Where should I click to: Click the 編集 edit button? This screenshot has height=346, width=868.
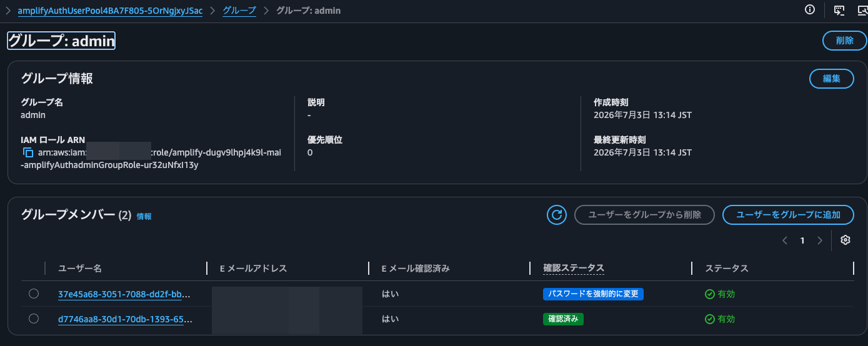point(831,79)
